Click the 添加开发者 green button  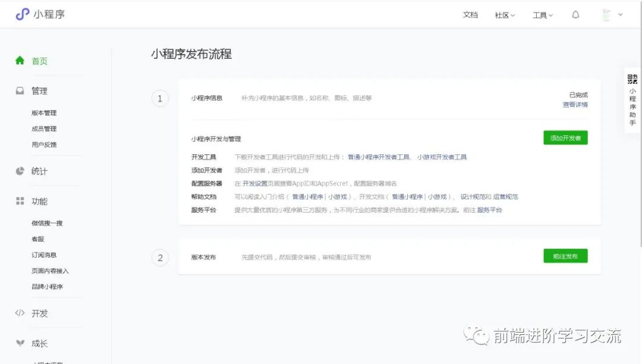[565, 138]
